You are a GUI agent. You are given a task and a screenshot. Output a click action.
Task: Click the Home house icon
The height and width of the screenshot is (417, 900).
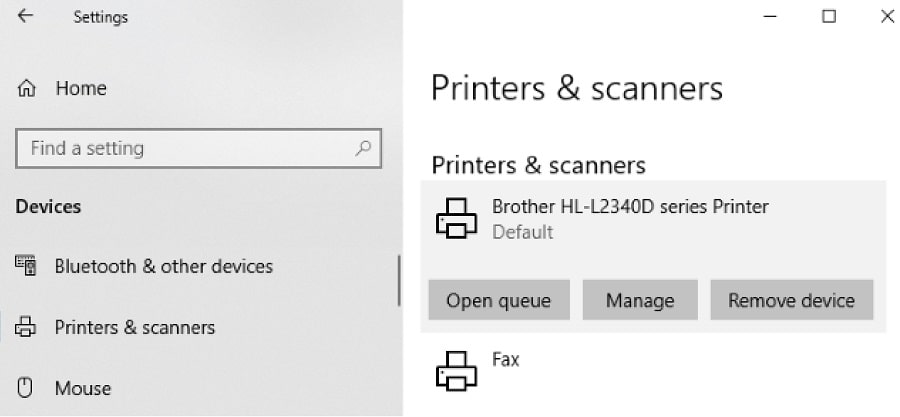26,88
